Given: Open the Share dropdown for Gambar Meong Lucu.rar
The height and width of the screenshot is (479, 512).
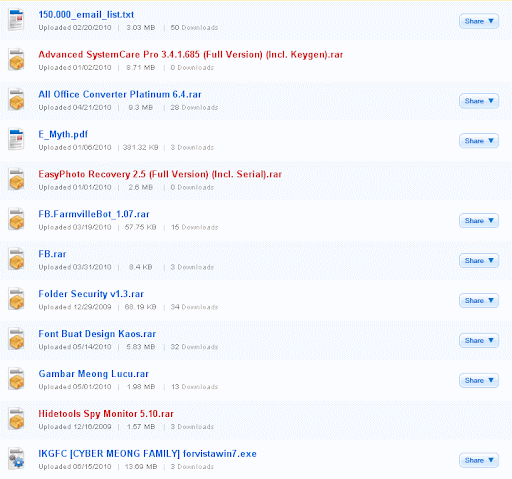Looking at the screenshot, I should click(x=479, y=380).
